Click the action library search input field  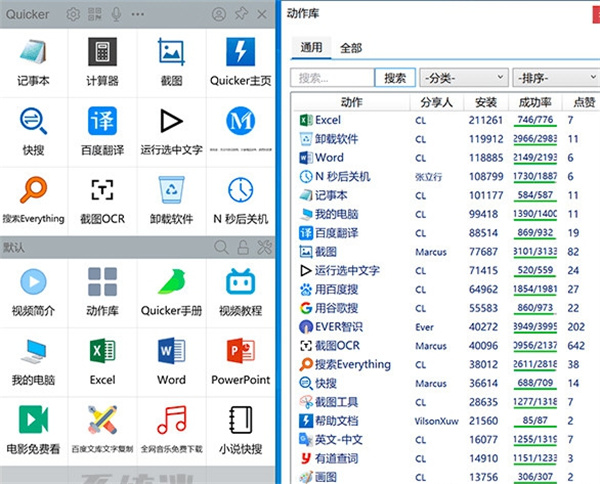pos(332,77)
